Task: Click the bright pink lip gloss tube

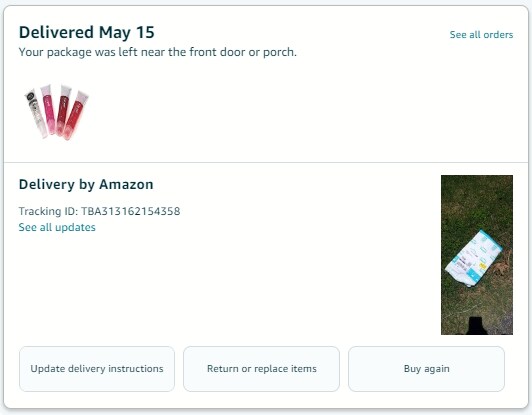Action: coord(48,109)
